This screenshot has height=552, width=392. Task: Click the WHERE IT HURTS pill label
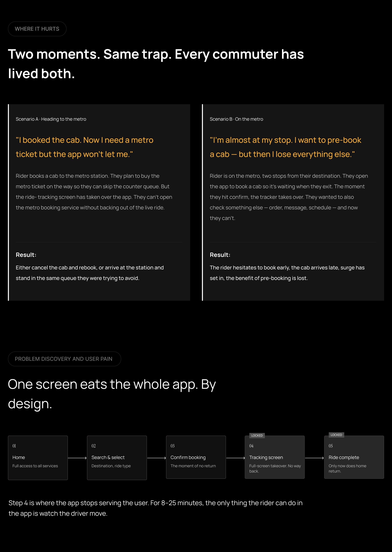tap(37, 29)
